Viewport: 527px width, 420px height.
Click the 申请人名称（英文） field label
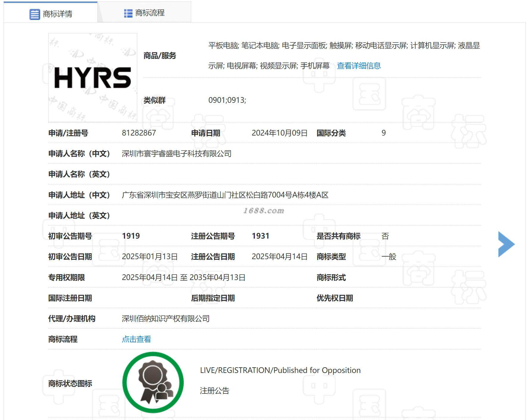coord(79,174)
